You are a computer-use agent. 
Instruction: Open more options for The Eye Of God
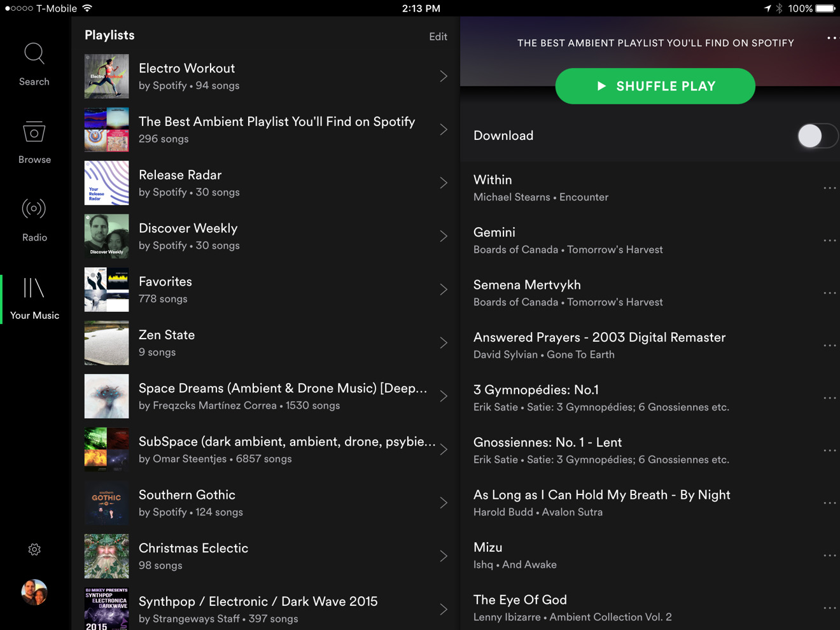tap(830, 608)
